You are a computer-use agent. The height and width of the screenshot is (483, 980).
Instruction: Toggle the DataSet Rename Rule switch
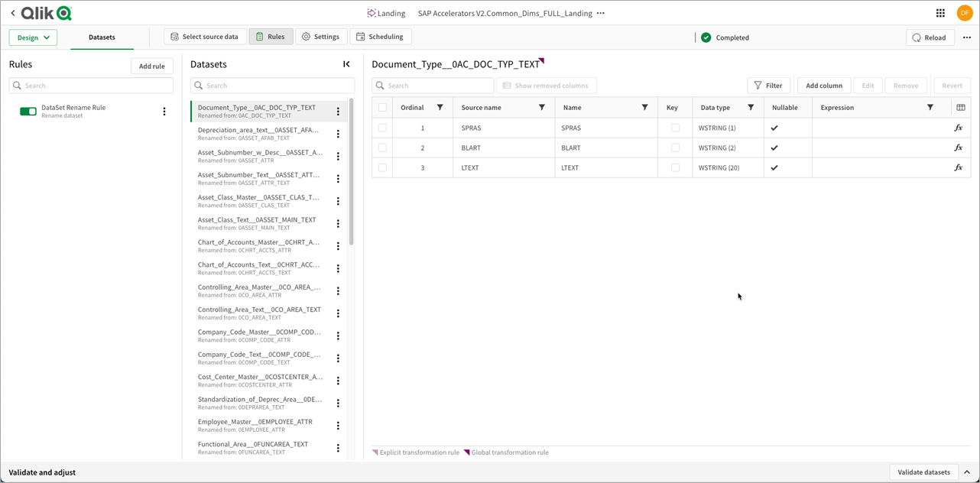click(28, 112)
